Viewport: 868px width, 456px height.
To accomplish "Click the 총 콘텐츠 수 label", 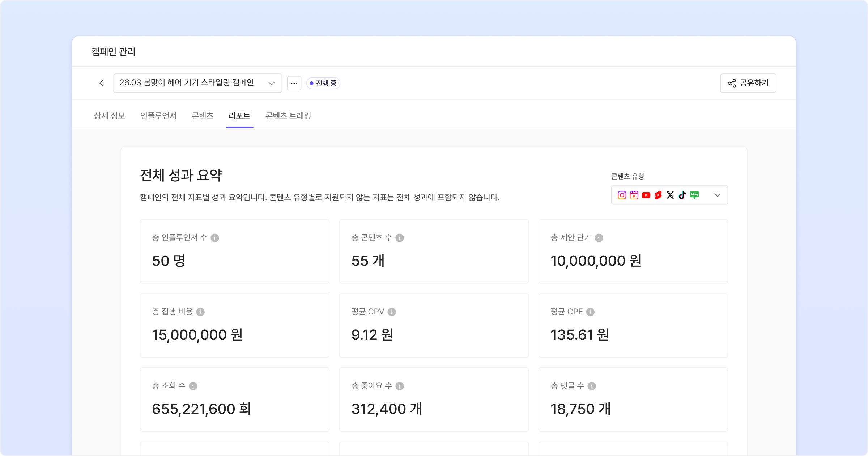I will click(372, 237).
